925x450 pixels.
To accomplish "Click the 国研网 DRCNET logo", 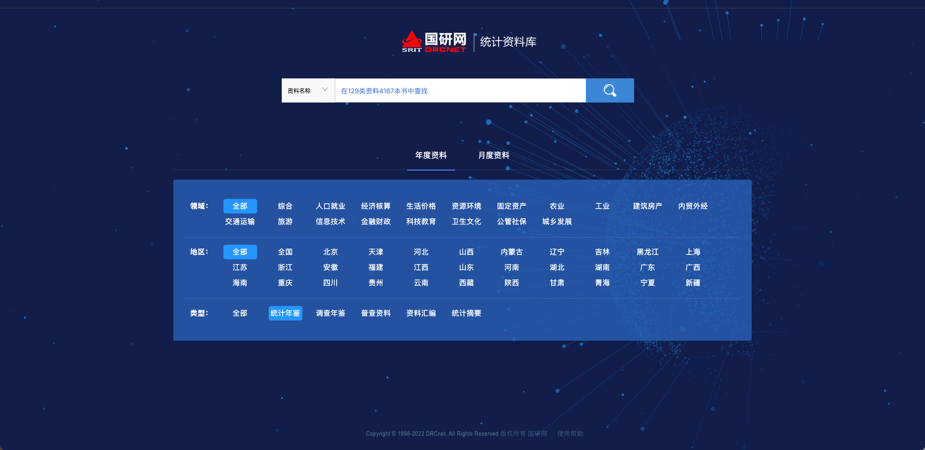I will coord(434,42).
